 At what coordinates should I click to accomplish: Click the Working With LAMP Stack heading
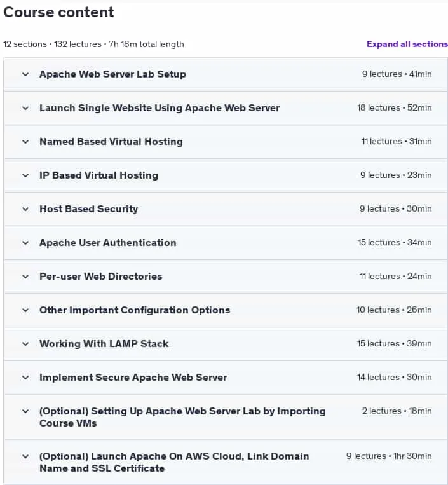click(104, 344)
